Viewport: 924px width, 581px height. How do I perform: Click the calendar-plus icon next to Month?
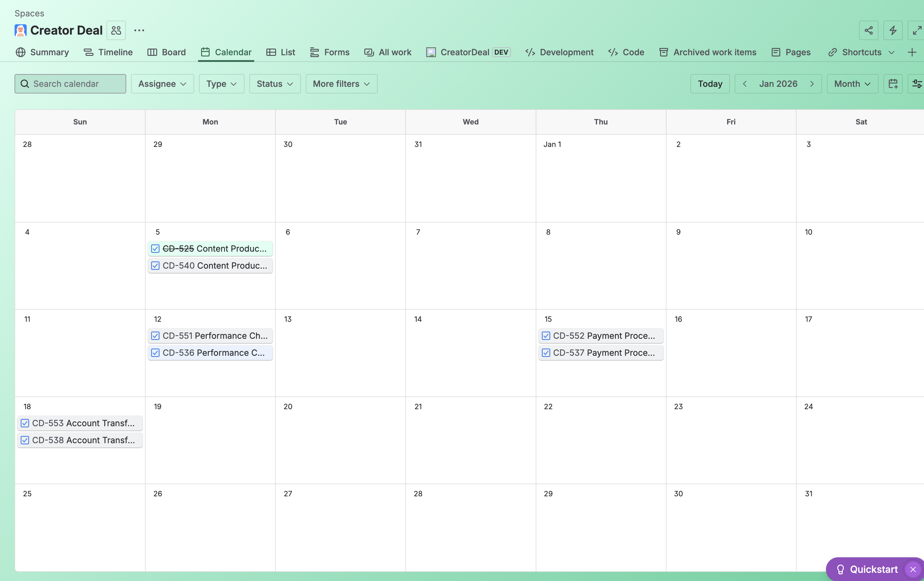(x=892, y=84)
